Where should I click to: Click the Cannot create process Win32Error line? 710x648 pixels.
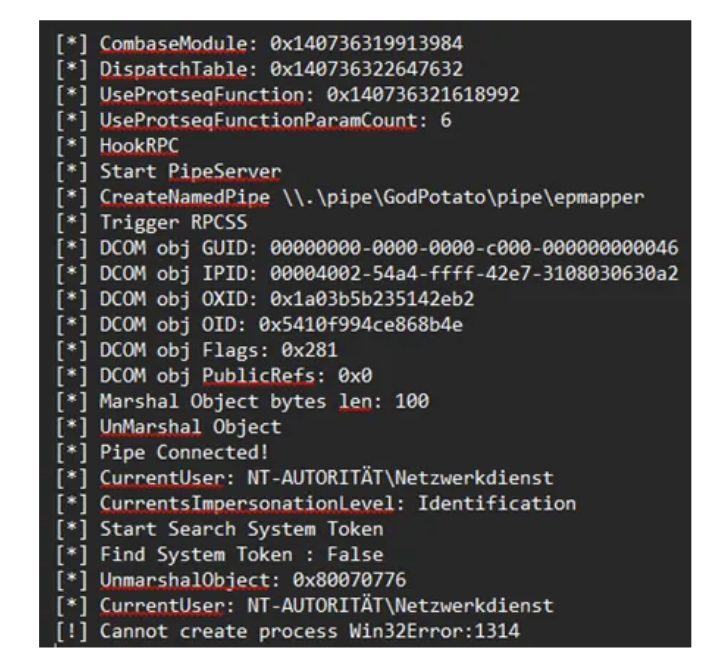[310, 631]
